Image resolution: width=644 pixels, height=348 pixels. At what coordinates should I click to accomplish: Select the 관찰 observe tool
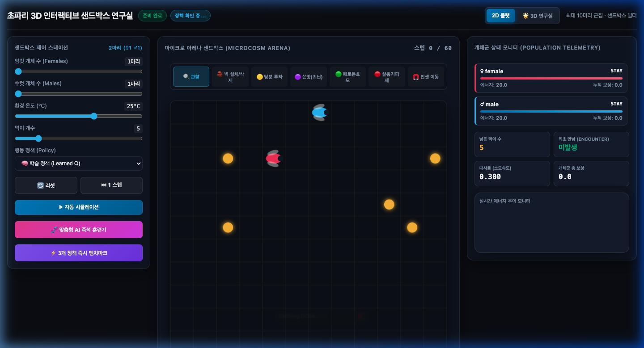click(191, 76)
